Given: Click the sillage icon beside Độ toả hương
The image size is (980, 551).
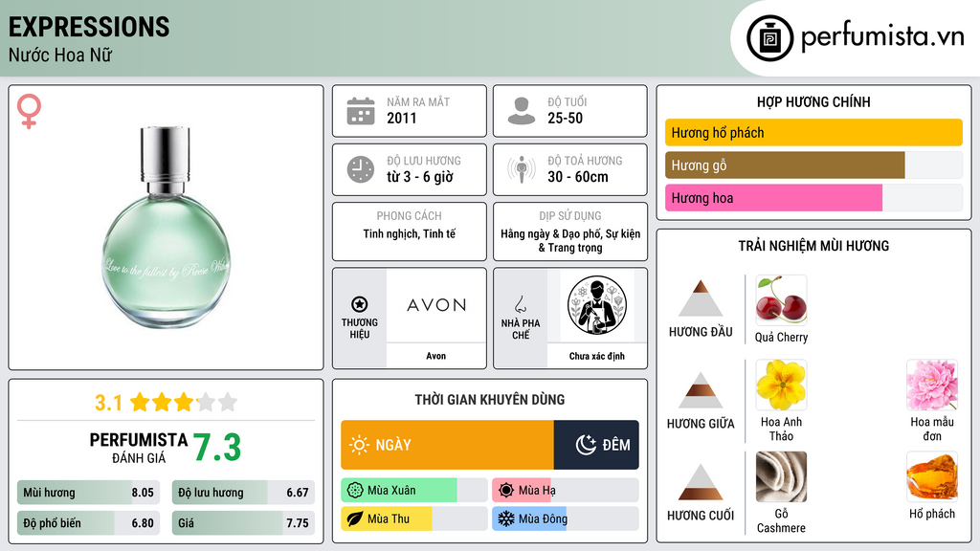Looking at the screenshot, I should (x=522, y=169).
